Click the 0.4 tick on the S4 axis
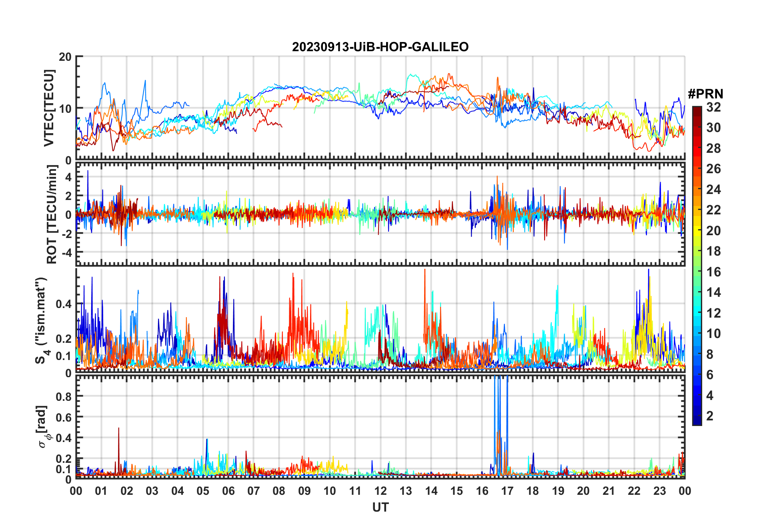The height and width of the screenshot is (532, 761). [64, 304]
